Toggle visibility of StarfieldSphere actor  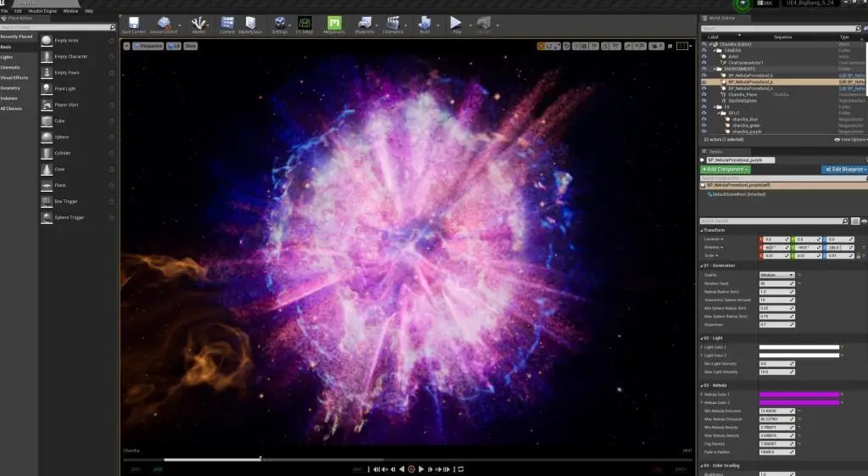click(x=704, y=100)
